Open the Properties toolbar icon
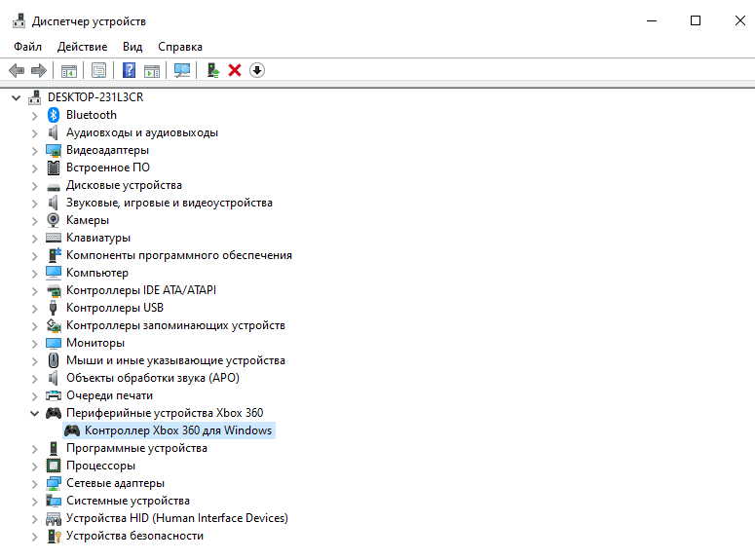755x560 pixels. point(98,70)
